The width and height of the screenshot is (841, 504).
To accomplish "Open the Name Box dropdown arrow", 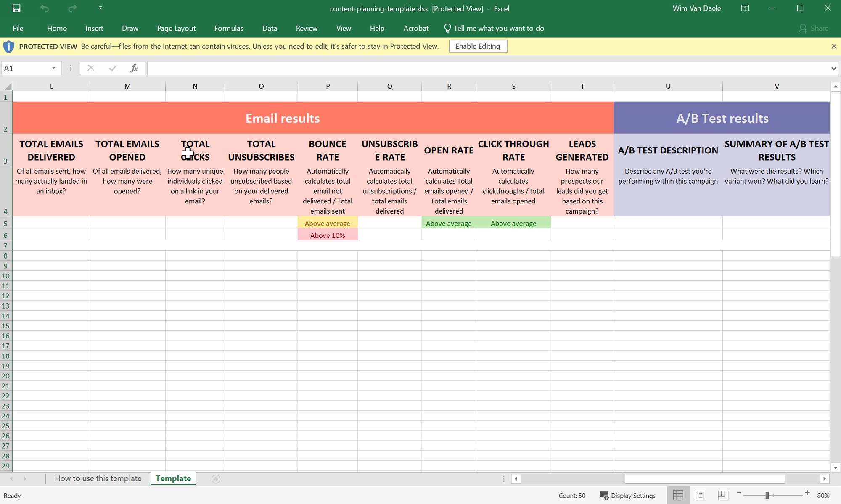I will 53,68.
